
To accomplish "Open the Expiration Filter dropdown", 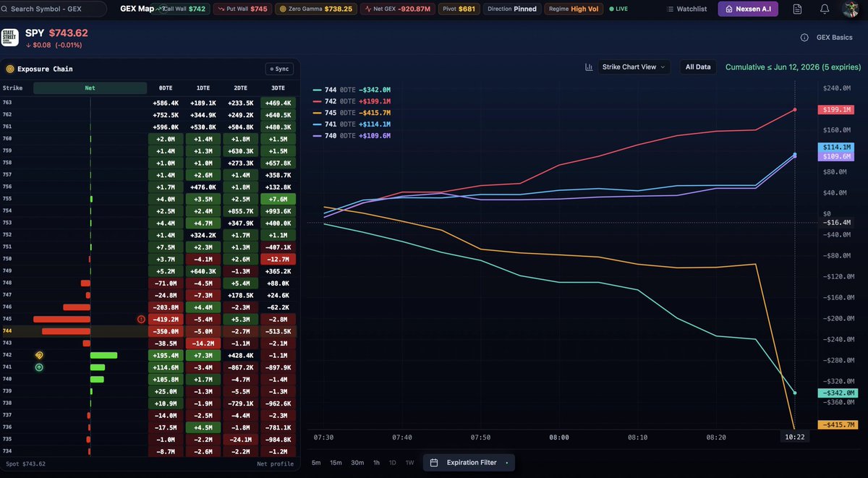I will pyautogui.click(x=469, y=463).
